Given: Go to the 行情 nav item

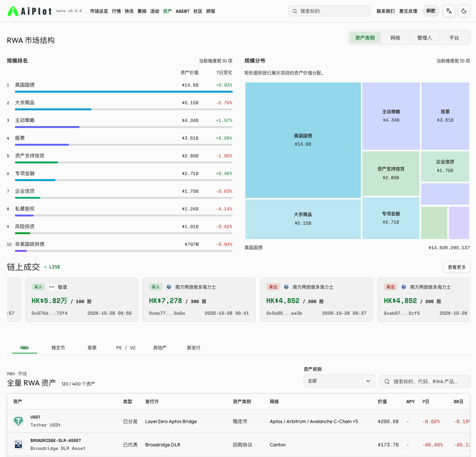Looking at the screenshot, I should click(x=117, y=11).
